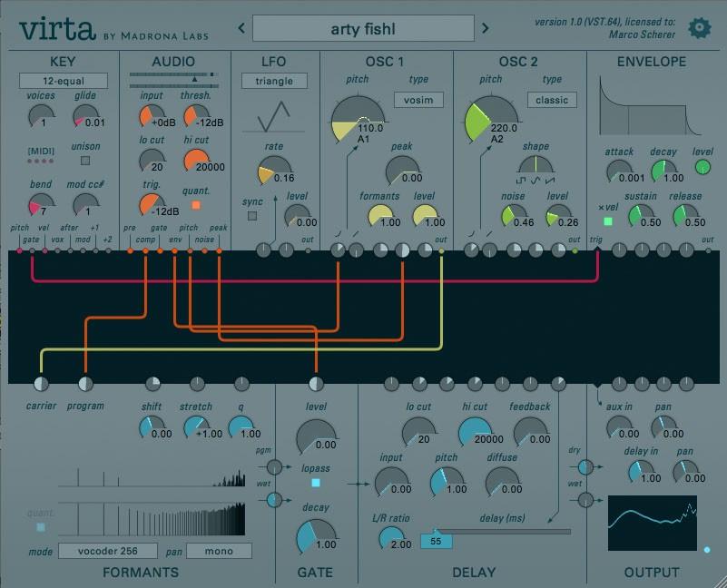Screen dimensions: 727x588
Task: Open the triangle LFO shape dropdown
Action: pyautogui.click(x=274, y=81)
